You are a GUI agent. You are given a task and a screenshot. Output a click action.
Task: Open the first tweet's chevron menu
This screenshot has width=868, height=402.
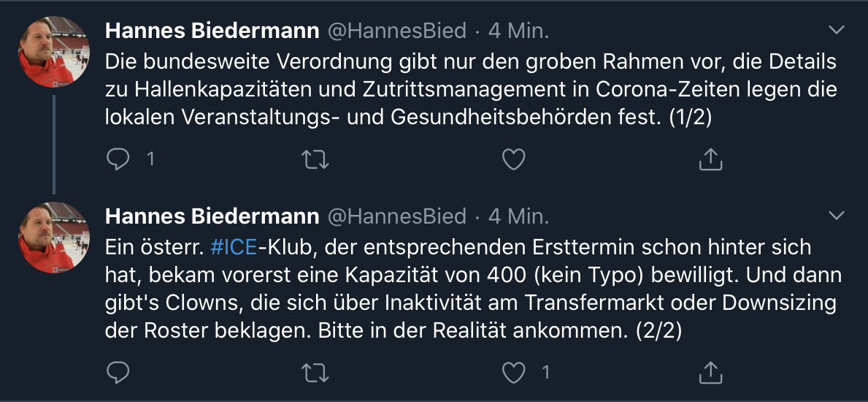[x=837, y=30]
